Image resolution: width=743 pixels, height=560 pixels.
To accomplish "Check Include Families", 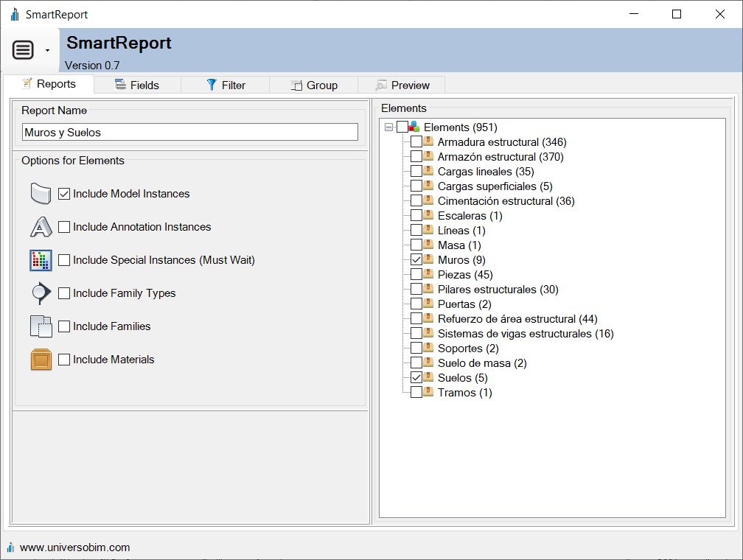I will [x=64, y=326].
